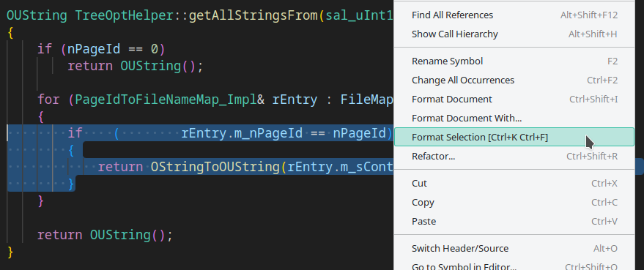Click TreeOptHelper class name in code
644x270 pixels.
tap(125, 15)
